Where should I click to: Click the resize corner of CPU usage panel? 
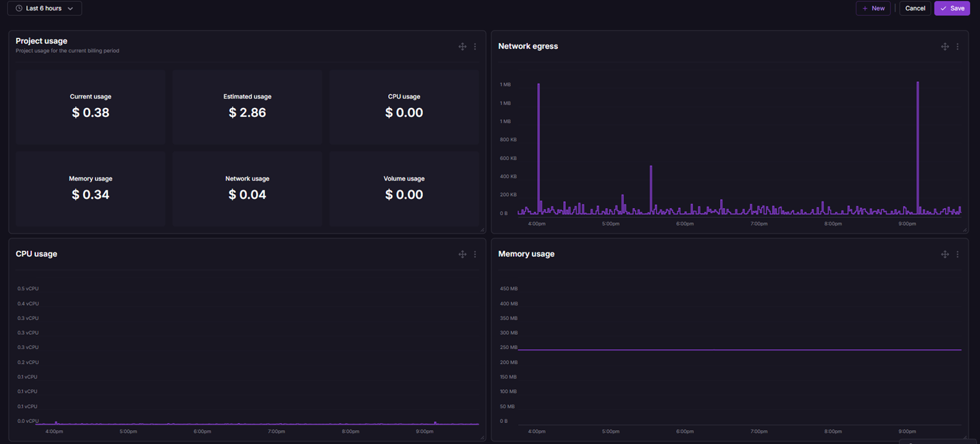(482, 437)
